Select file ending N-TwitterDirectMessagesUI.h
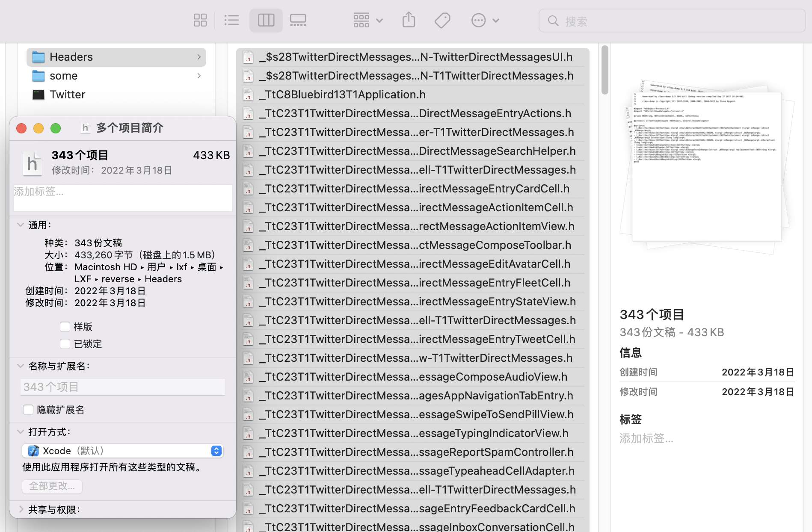Image resolution: width=812 pixels, height=532 pixels. click(x=413, y=57)
